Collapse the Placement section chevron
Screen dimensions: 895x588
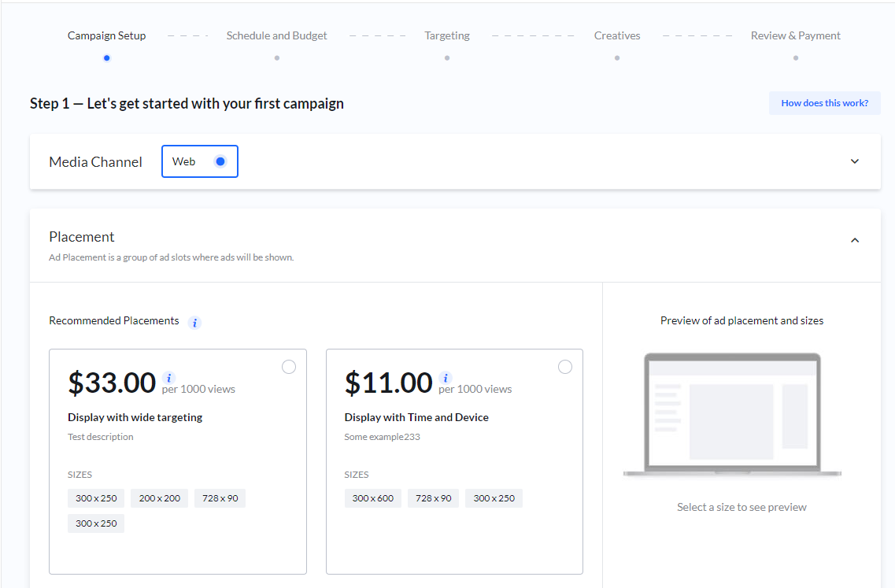(855, 240)
